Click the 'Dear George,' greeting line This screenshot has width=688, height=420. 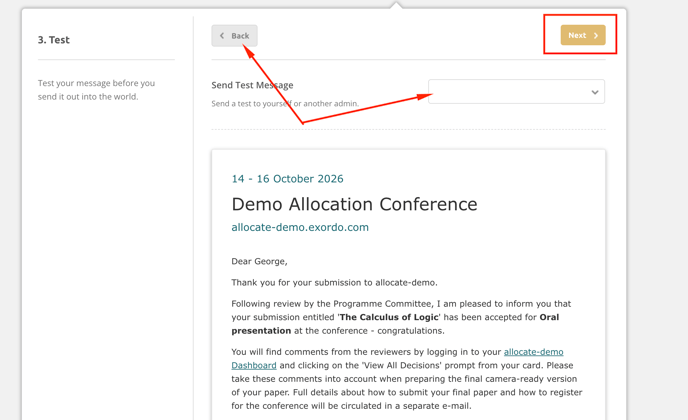259,261
